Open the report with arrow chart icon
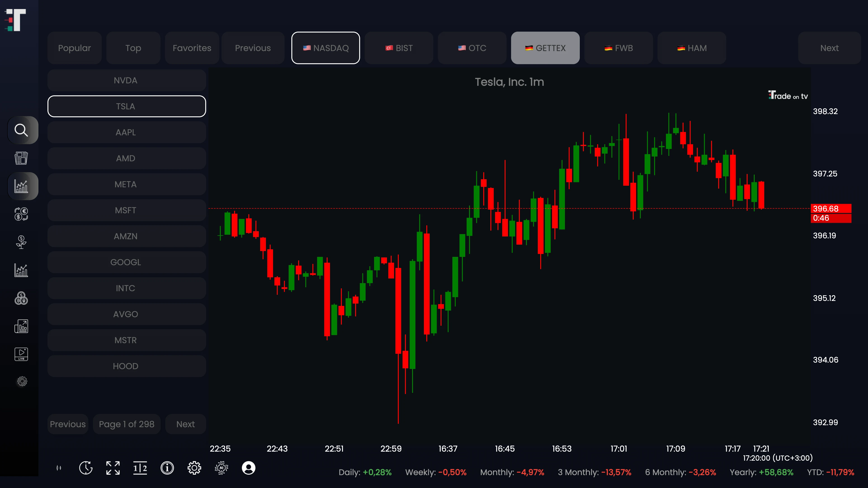868x488 pixels. tap(21, 326)
